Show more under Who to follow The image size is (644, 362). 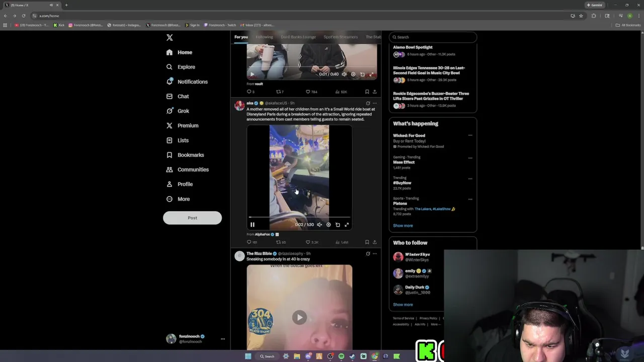[x=403, y=305]
